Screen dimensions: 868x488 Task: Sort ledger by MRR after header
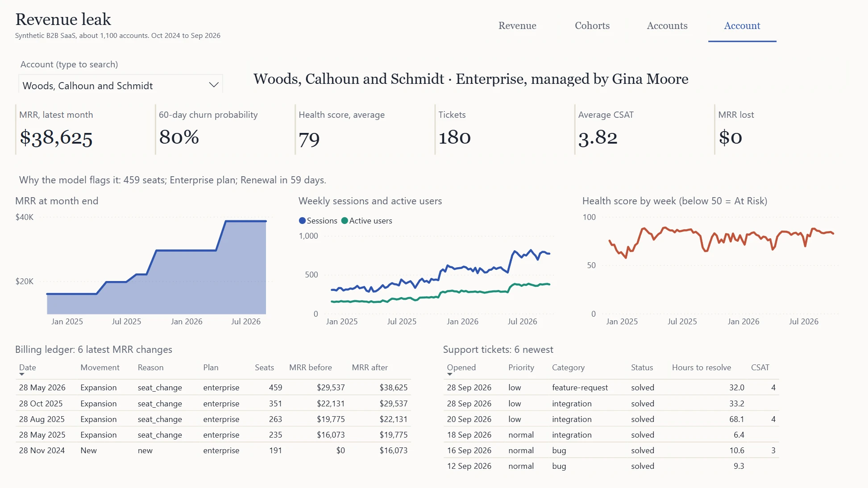370,368
